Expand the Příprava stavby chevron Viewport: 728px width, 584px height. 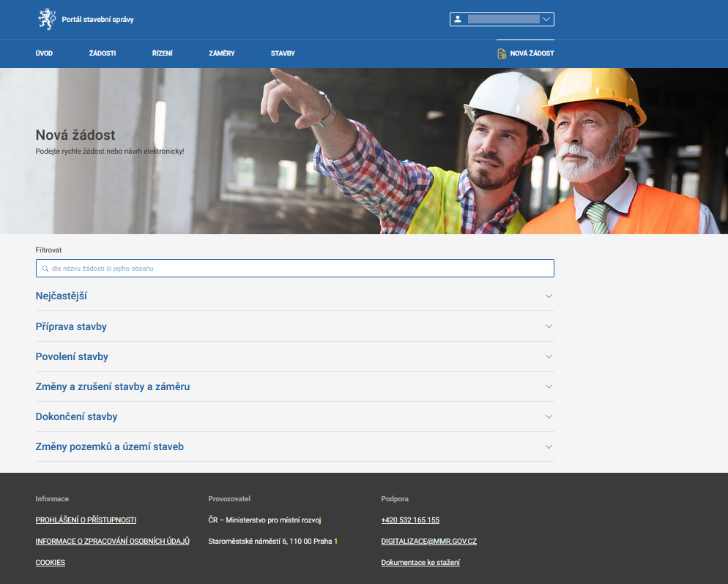549,326
